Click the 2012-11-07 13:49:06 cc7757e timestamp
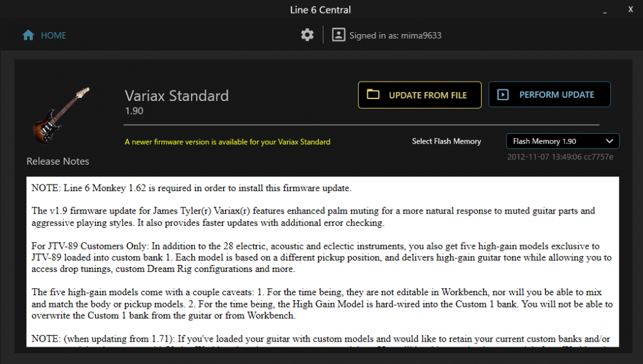 (x=560, y=157)
